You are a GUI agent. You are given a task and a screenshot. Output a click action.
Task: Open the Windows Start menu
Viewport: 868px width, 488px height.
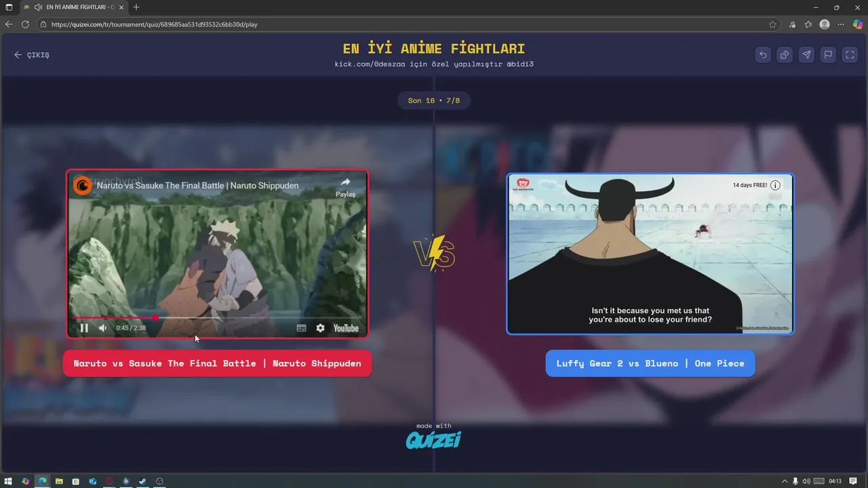pyautogui.click(x=9, y=481)
